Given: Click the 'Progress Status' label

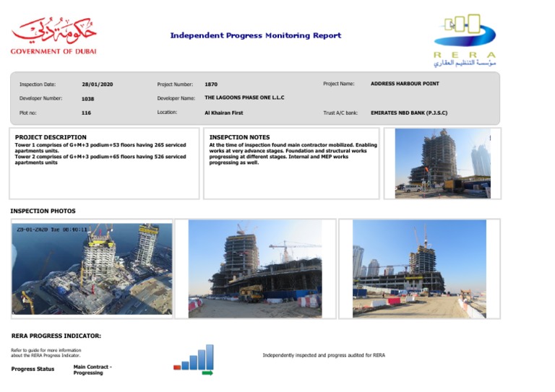Looking at the screenshot, I should click(x=33, y=369).
